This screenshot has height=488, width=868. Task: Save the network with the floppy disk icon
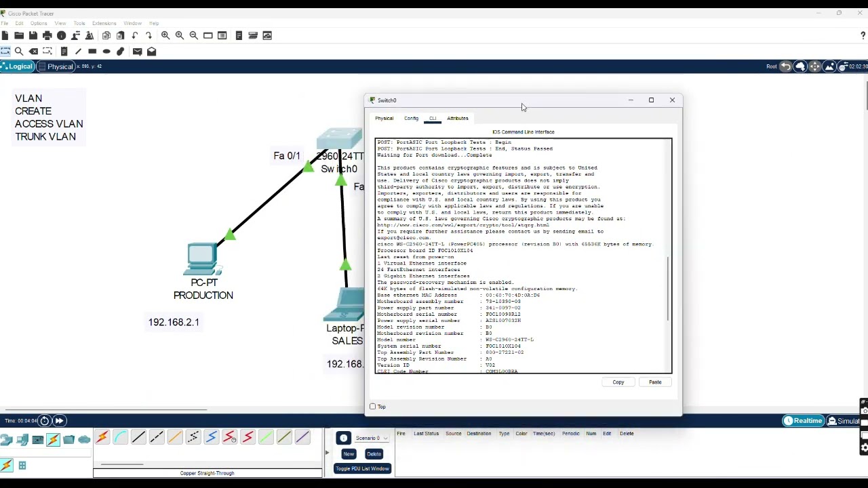click(33, 35)
